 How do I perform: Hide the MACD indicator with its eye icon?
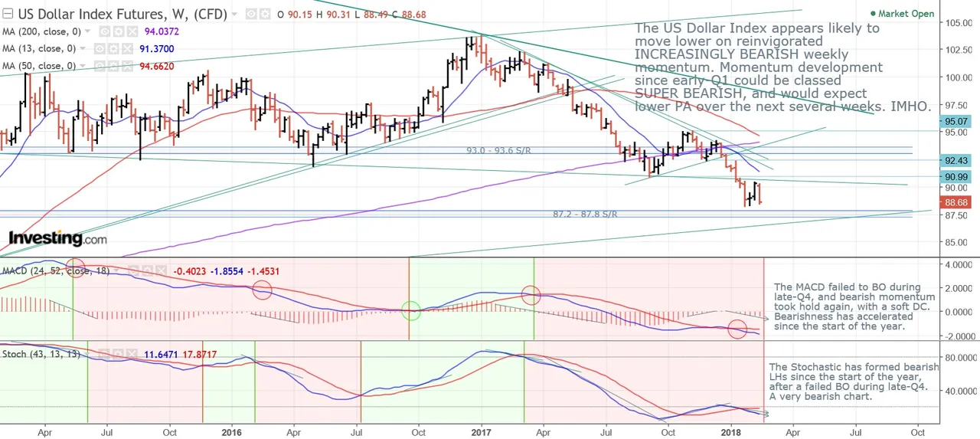pos(133,271)
